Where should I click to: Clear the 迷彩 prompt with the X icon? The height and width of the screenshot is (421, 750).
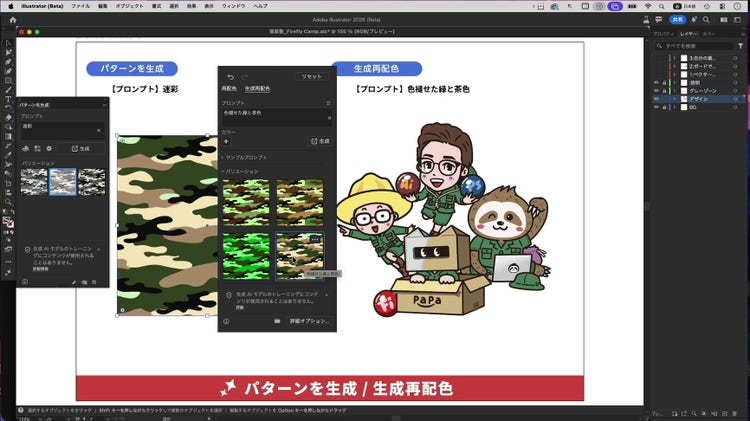98,130
